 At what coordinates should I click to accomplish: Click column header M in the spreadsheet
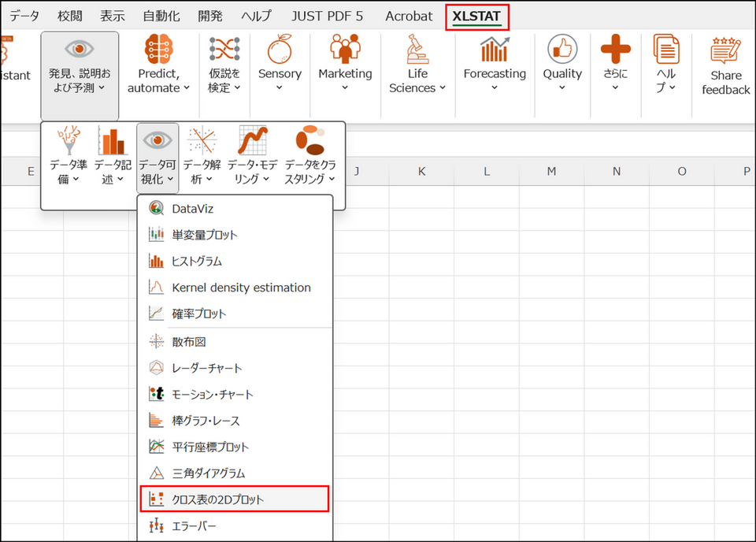[551, 172]
